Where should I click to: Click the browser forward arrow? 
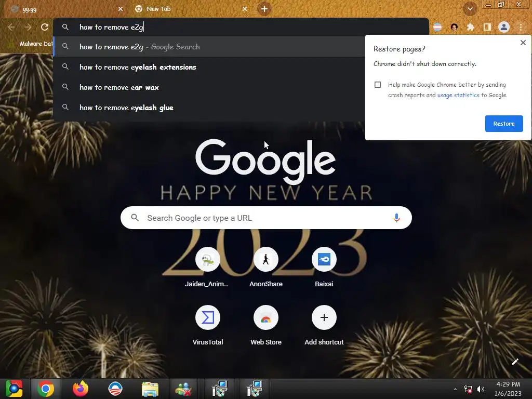click(x=28, y=27)
